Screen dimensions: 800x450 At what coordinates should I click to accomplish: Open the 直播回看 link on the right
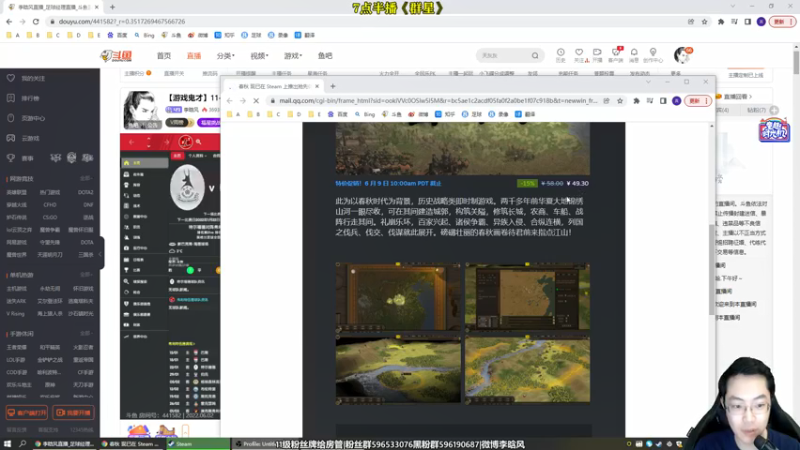pos(734,96)
